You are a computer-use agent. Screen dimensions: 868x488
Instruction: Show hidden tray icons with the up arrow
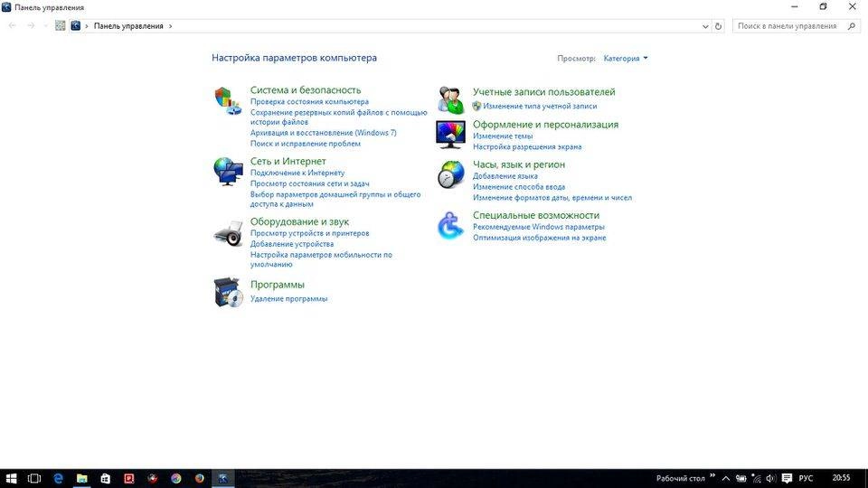[726, 479]
